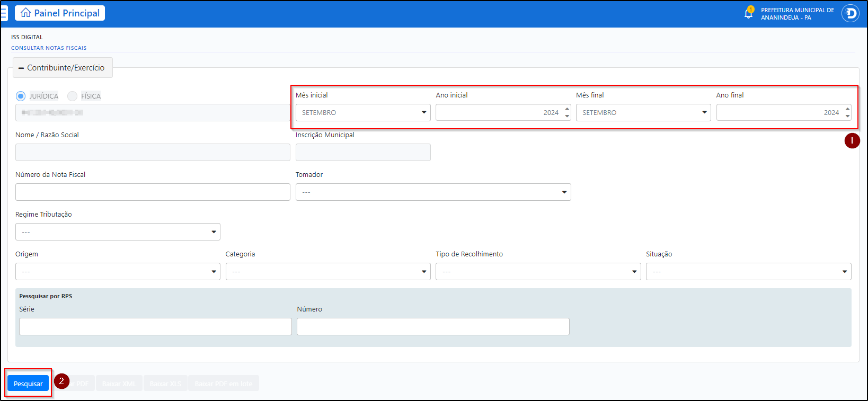
Task: Click the disabled Baixar XLS button
Action: [x=165, y=384]
